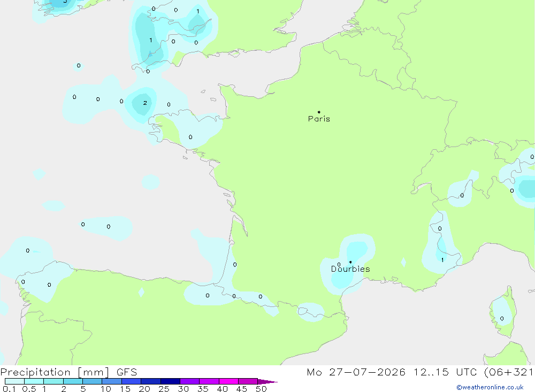Click the '0.5' legend scale label
The image size is (535, 392).
pos(29,389)
